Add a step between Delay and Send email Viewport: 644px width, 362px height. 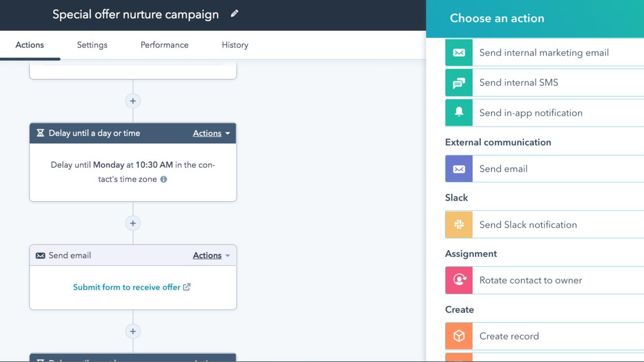(133, 223)
